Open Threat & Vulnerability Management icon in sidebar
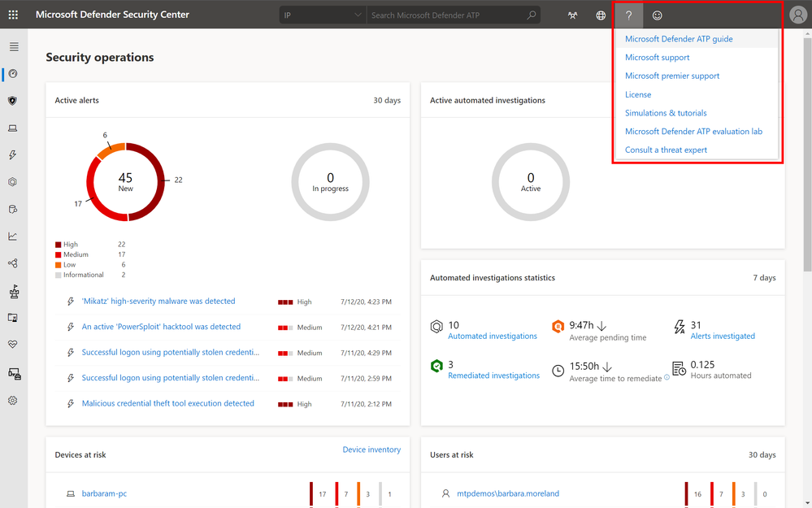The image size is (812, 508). 14,292
